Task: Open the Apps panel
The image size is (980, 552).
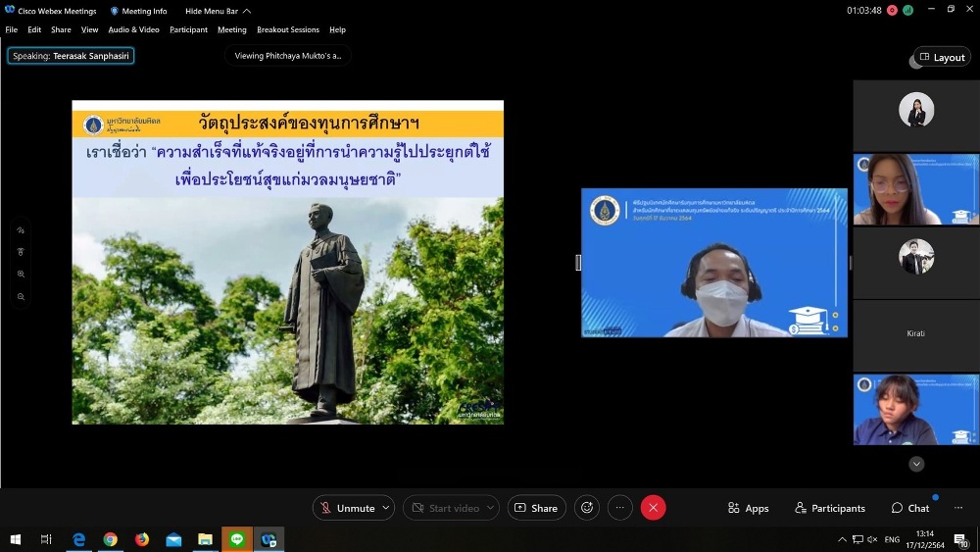Action: click(748, 508)
